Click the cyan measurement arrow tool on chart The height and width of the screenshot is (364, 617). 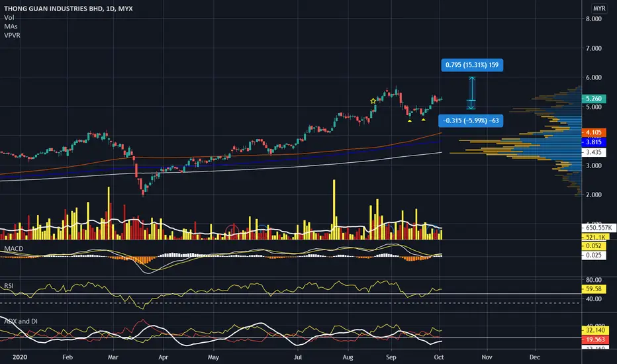[x=471, y=93]
